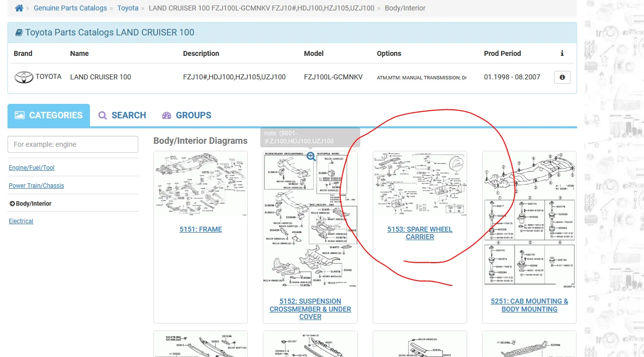Select the LAND CRUISER 100 name cell
The height and width of the screenshot is (357, 644).
click(x=100, y=77)
